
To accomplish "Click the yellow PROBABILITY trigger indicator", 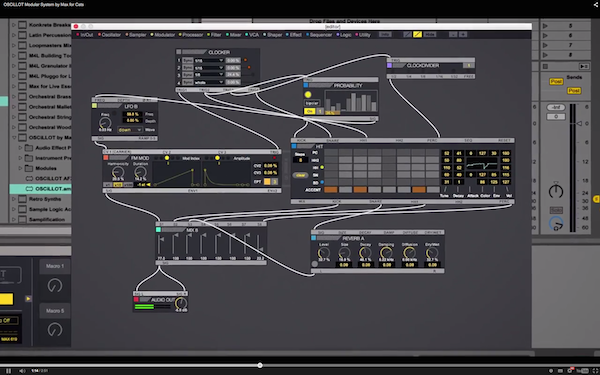I will coord(308,95).
